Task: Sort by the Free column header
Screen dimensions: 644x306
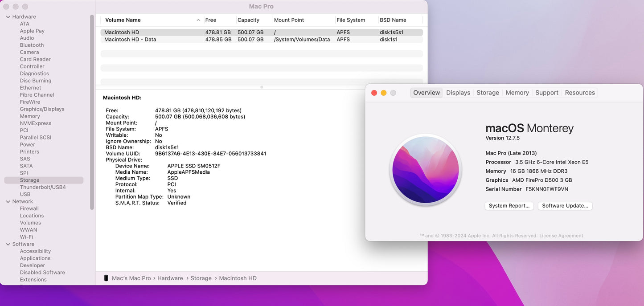Action: (211, 20)
